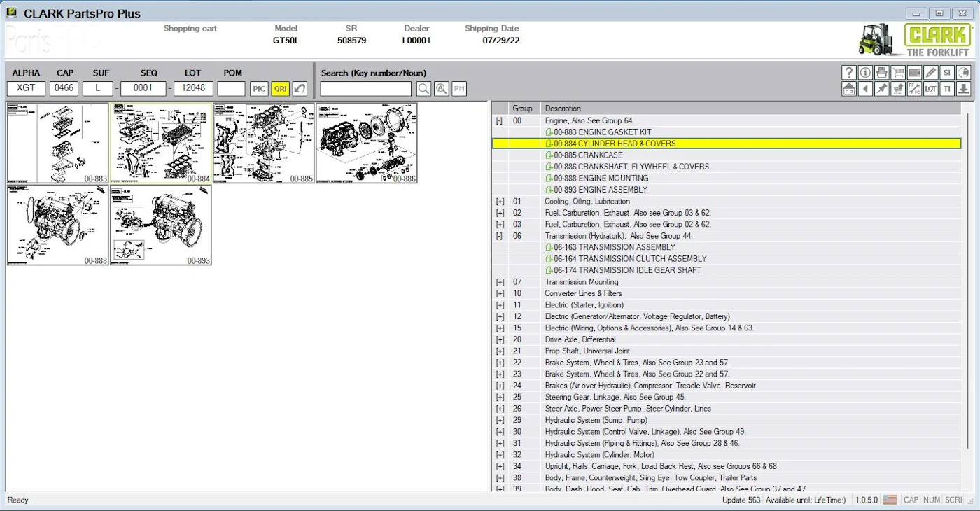Click the Search key number/noun field

[366, 89]
